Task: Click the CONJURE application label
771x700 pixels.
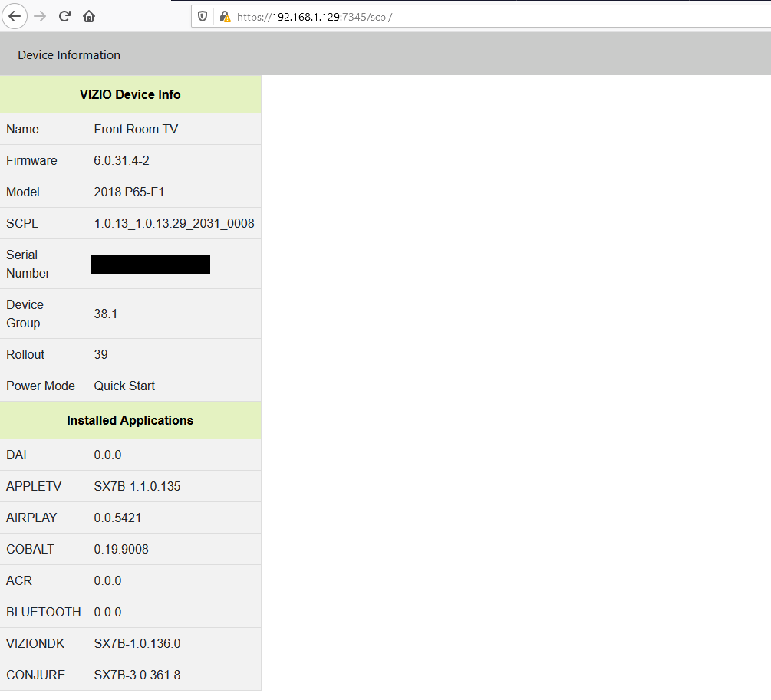Action: (35, 675)
